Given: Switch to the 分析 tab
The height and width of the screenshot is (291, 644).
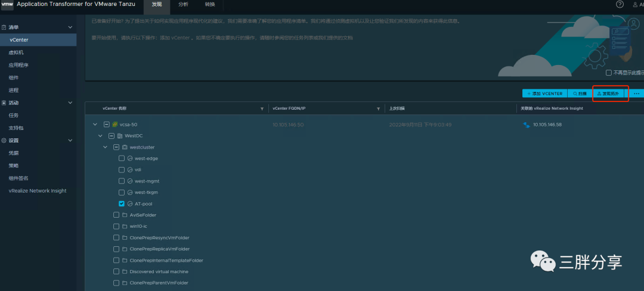Looking at the screenshot, I should pos(184,5).
